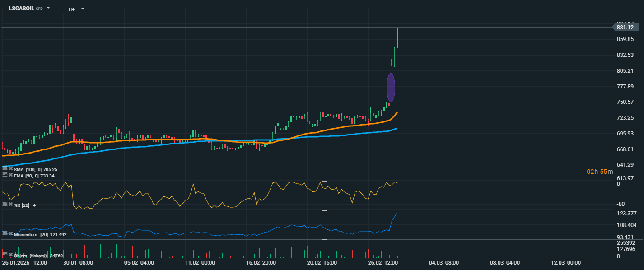Click the 859.85 price axis value
This screenshot has width=644, height=270.
click(625, 39)
